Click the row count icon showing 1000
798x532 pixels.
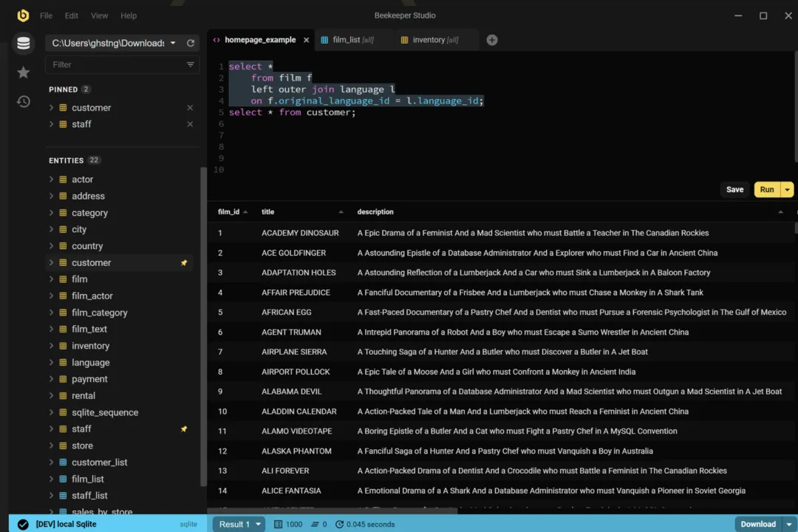(278, 524)
